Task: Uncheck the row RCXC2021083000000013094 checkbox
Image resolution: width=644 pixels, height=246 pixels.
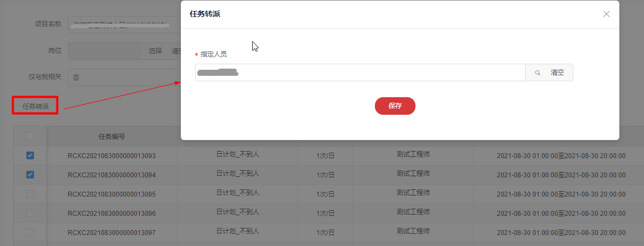Action: pos(30,175)
